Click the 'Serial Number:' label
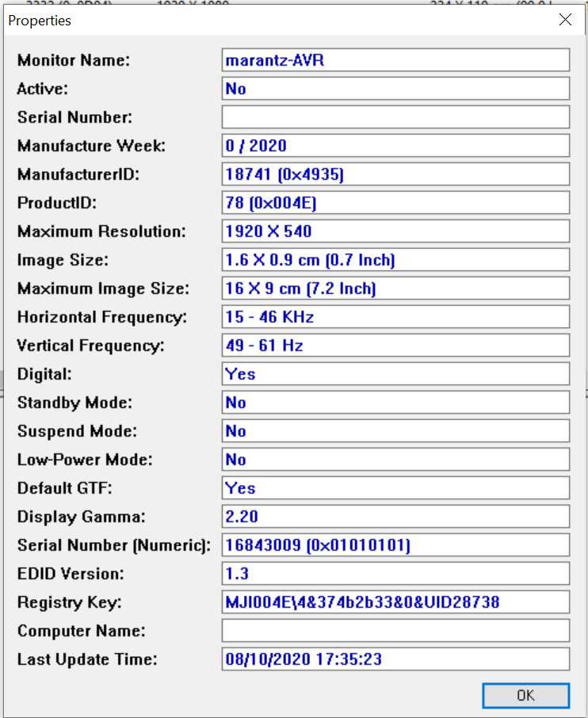The height and width of the screenshot is (718, 588). point(74,117)
